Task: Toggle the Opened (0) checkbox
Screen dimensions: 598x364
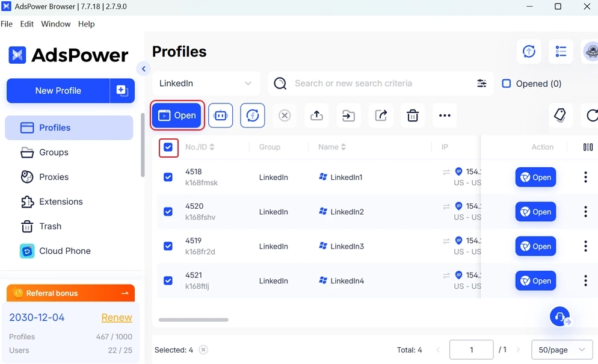Action: [x=507, y=84]
